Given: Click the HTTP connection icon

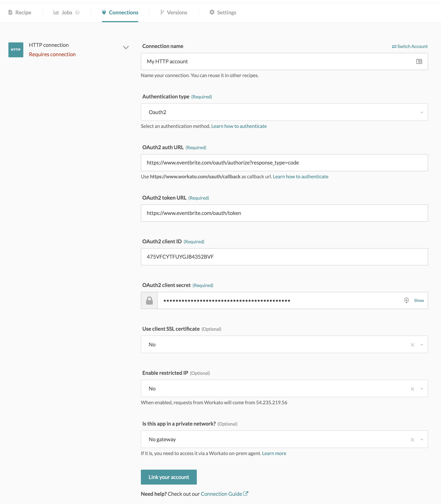Looking at the screenshot, I should tap(15, 49).
